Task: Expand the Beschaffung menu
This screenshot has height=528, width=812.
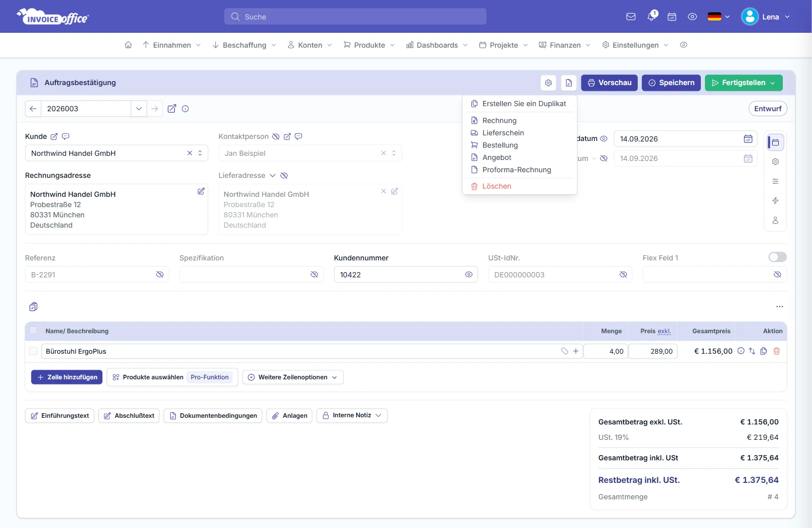Action: pos(244,45)
